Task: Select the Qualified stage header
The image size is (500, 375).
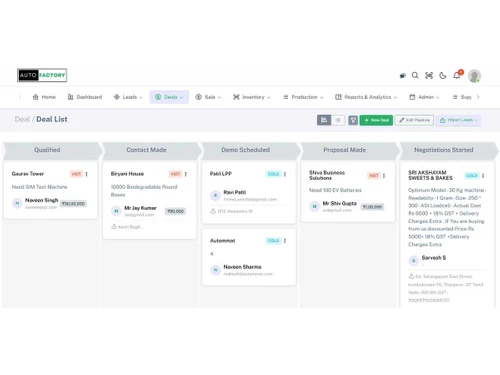Action: (x=52, y=150)
